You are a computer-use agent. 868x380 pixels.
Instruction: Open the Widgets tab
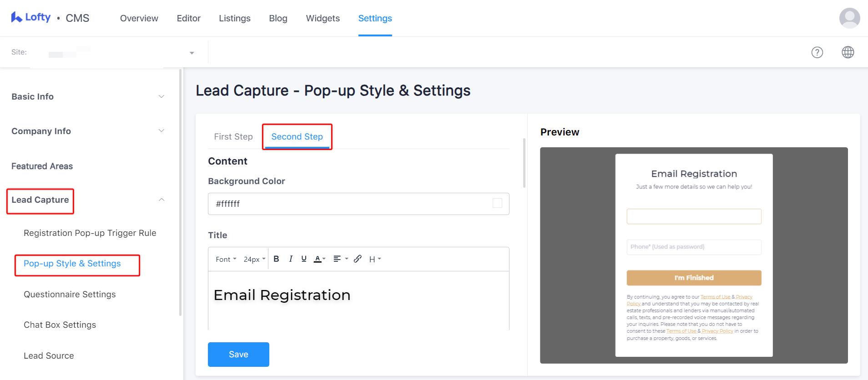click(323, 18)
